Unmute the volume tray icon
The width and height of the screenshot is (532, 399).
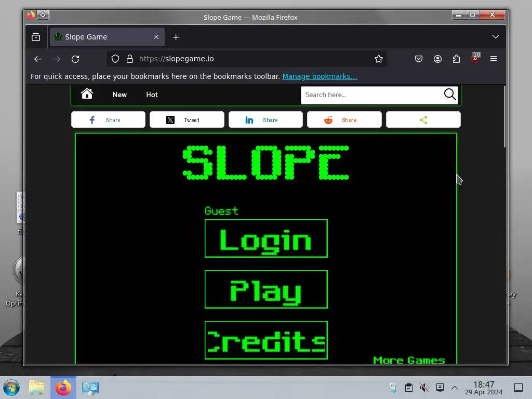pos(424,388)
